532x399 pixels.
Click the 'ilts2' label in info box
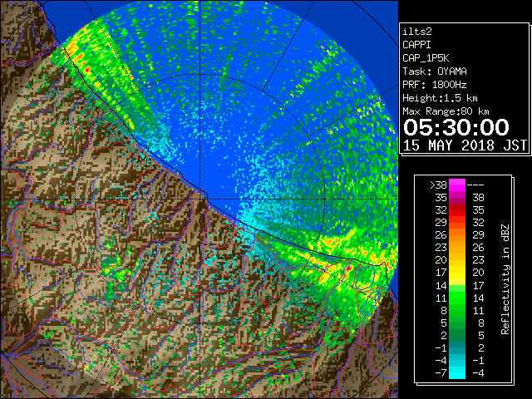click(417, 32)
